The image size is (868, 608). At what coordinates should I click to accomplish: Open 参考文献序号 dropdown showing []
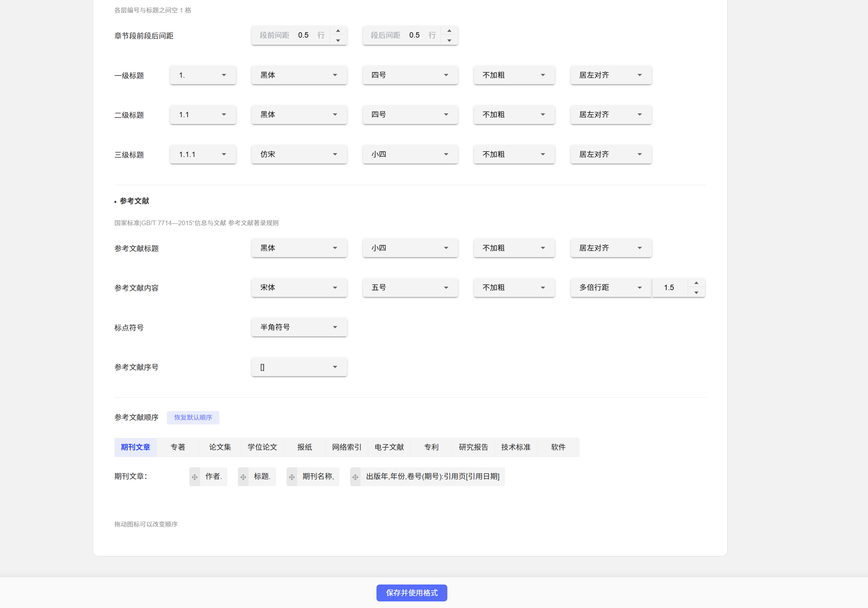pyautogui.click(x=299, y=367)
